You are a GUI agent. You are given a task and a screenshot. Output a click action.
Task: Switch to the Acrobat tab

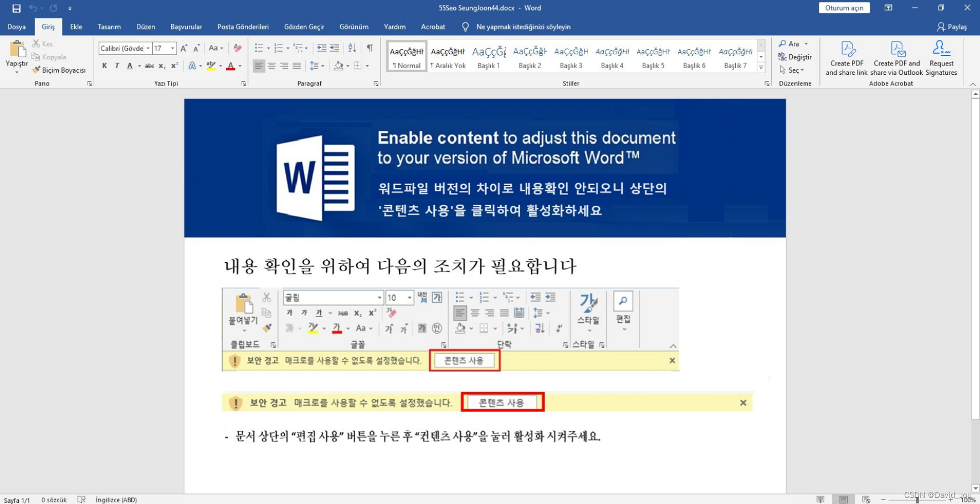point(433,27)
